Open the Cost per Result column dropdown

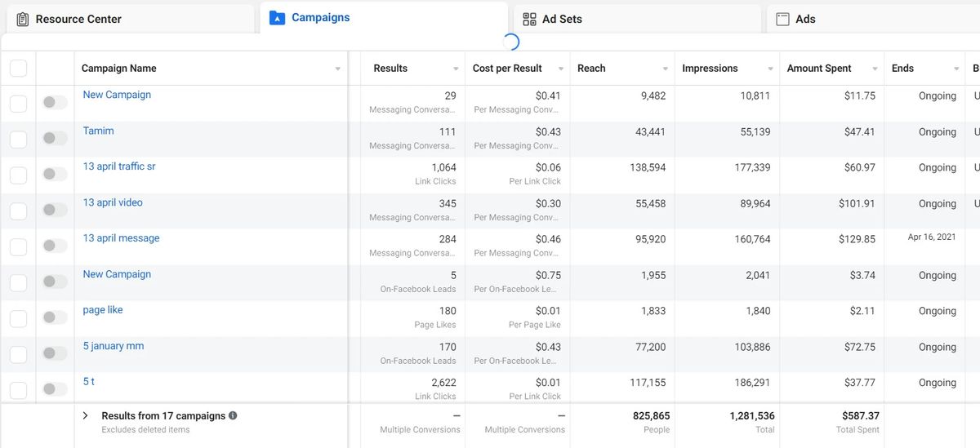[560, 69]
